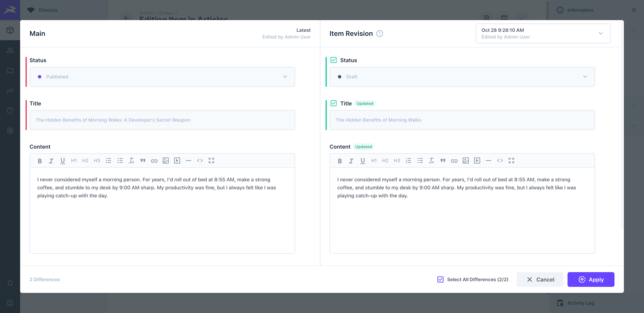Insert a link in the revision content editor
Screen dimensions: 644x313
(x=454, y=161)
